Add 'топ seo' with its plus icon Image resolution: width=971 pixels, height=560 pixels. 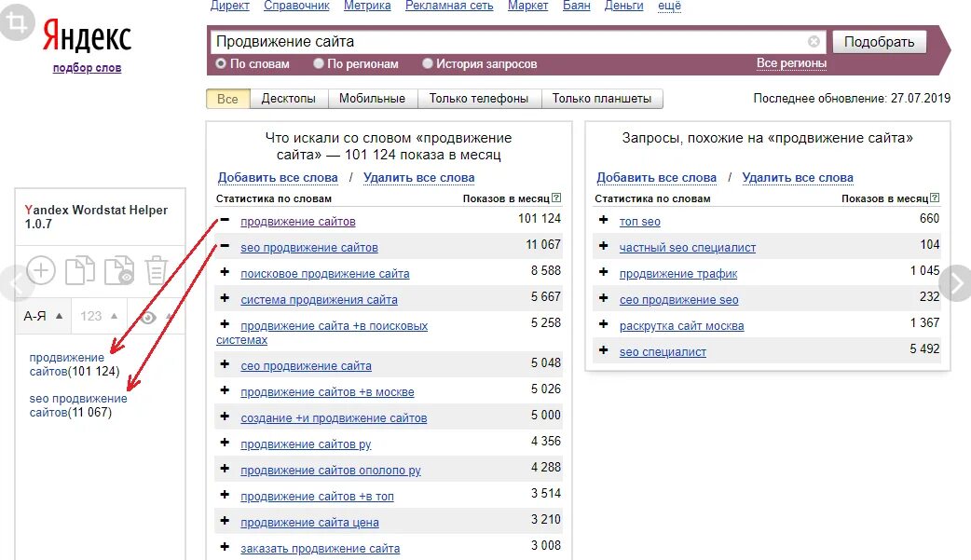point(603,220)
